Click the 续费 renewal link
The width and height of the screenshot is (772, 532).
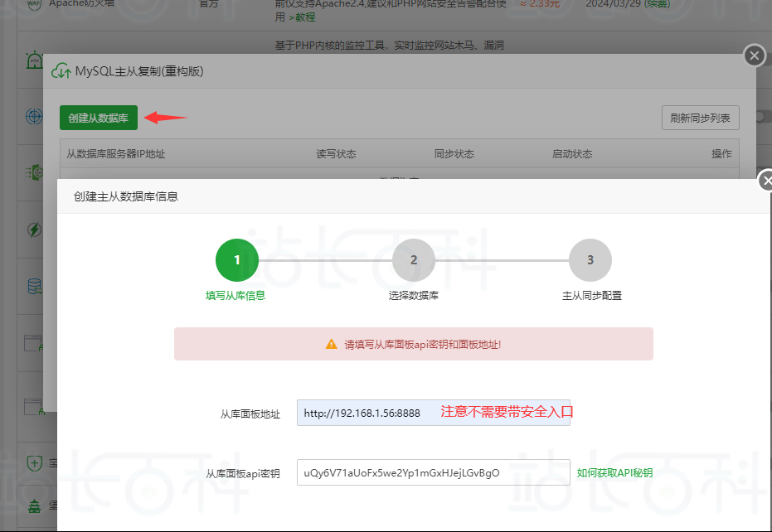(653, 3)
